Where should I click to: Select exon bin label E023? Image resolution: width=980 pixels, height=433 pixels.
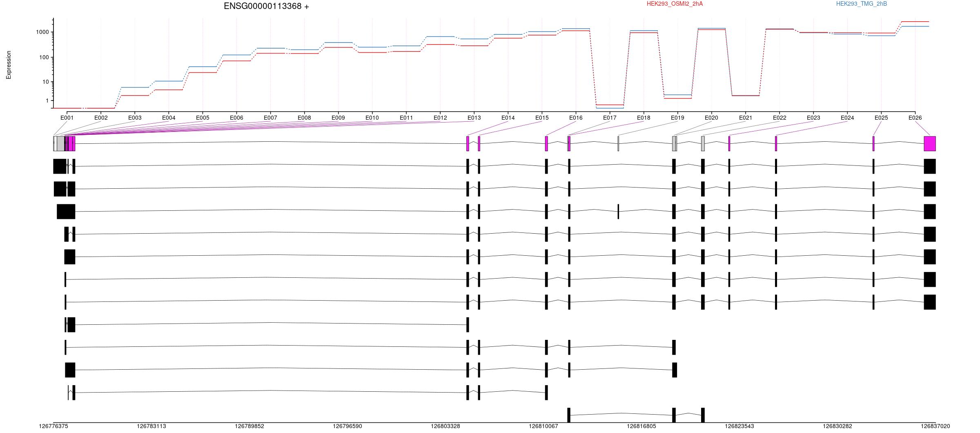point(813,118)
